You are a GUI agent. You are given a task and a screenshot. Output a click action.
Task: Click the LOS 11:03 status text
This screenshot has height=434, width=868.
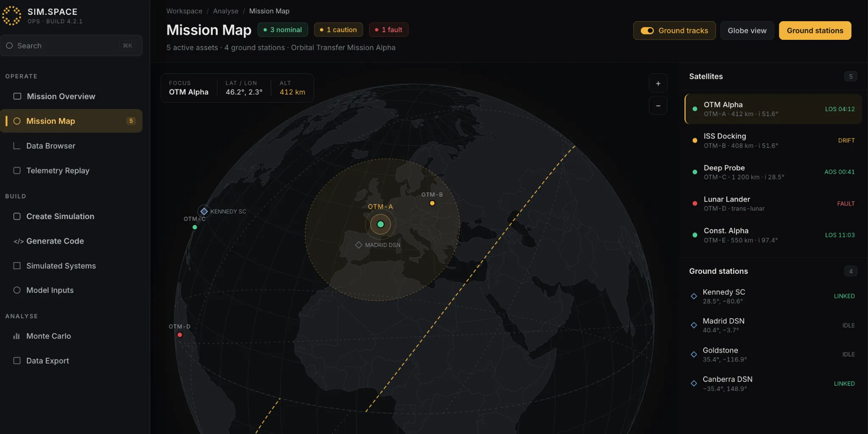pyautogui.click(x=840, y=235)
